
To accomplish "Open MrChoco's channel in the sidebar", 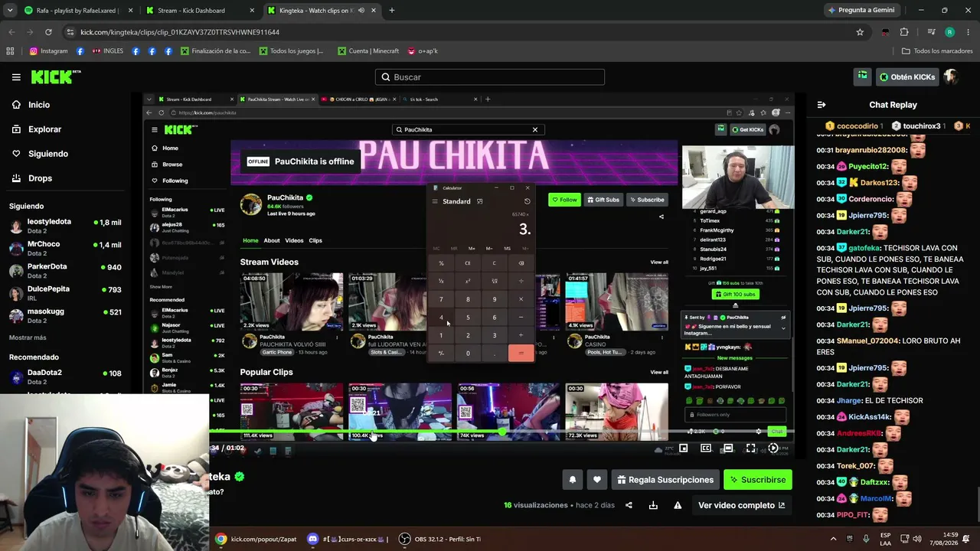I will pyautogui.click(x=65, y=249).
